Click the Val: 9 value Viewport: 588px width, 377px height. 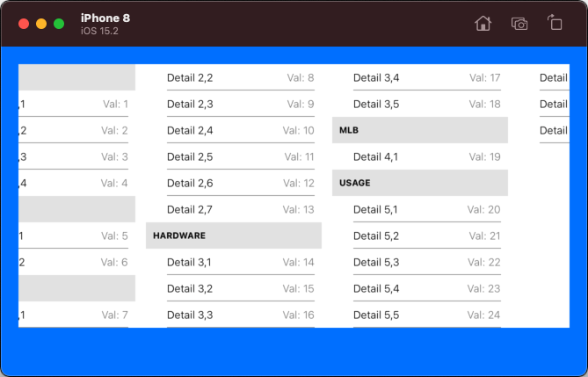[x=301, y=104]
